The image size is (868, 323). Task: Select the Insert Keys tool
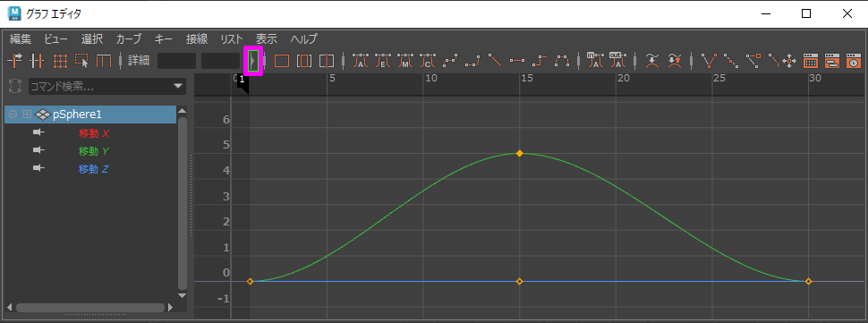pyautogui.click(x=37, y=60)
